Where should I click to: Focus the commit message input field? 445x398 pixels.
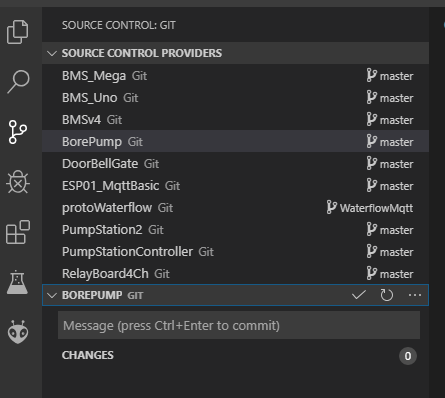(239, 325)
